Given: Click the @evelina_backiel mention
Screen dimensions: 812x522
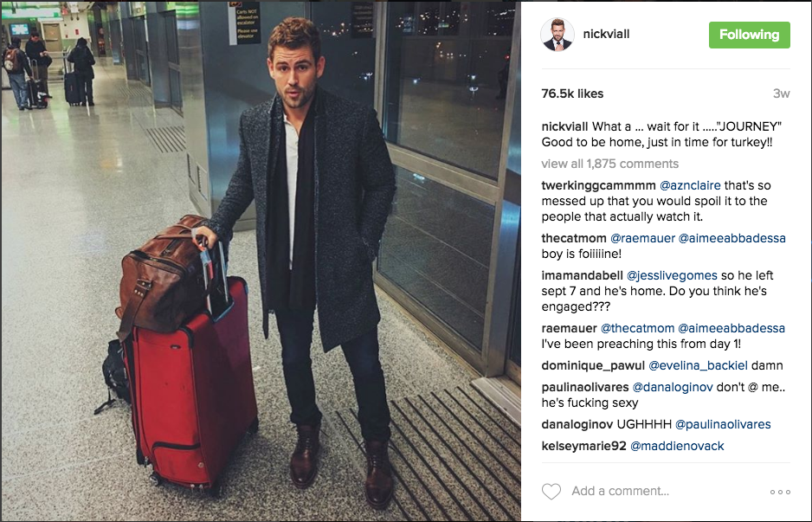Looking at the screenshot, I should pyautogui.click(x=698, y=365).
